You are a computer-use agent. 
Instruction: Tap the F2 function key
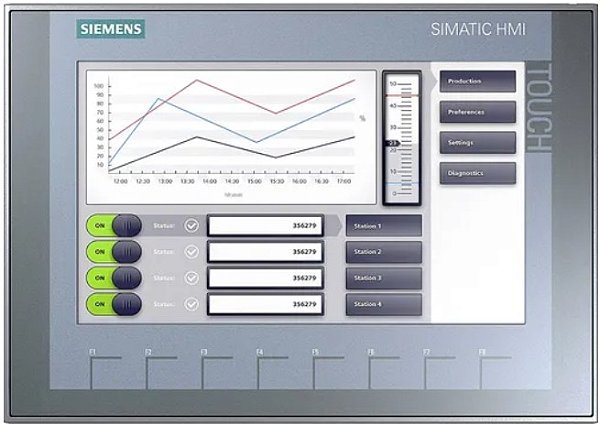[x=162, y=370]
